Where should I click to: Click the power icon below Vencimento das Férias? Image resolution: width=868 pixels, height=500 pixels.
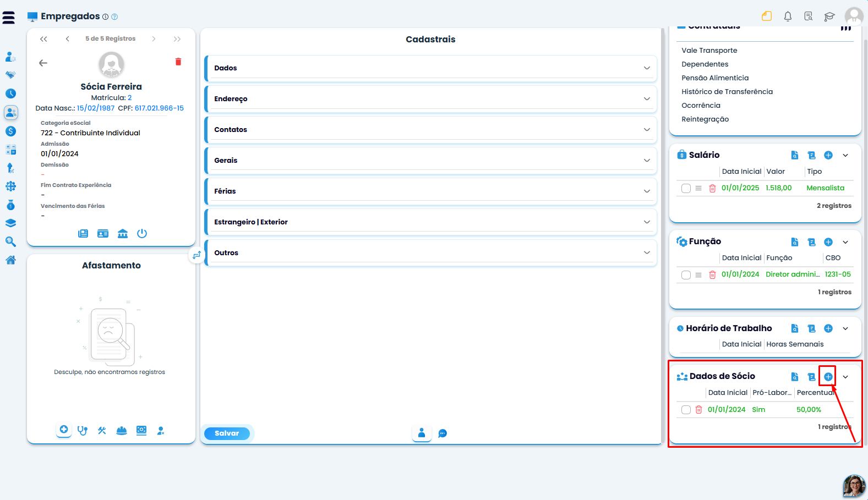coord(142,233)
